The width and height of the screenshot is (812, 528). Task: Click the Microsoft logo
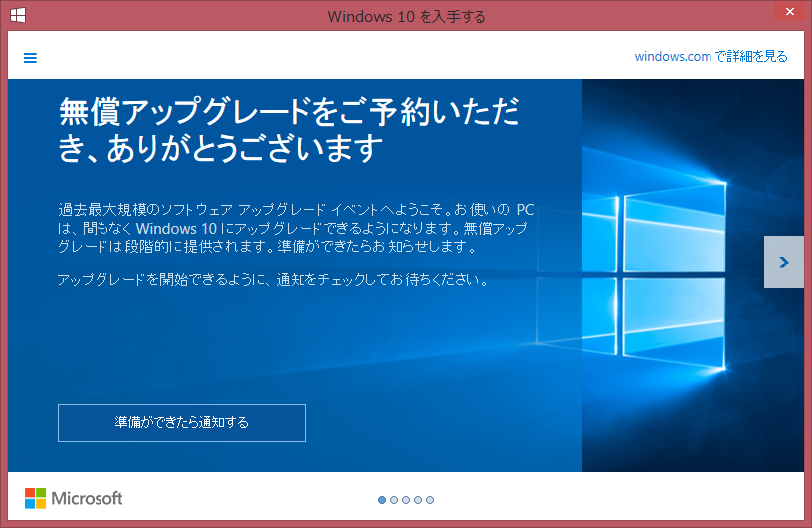tap(74, 498)
